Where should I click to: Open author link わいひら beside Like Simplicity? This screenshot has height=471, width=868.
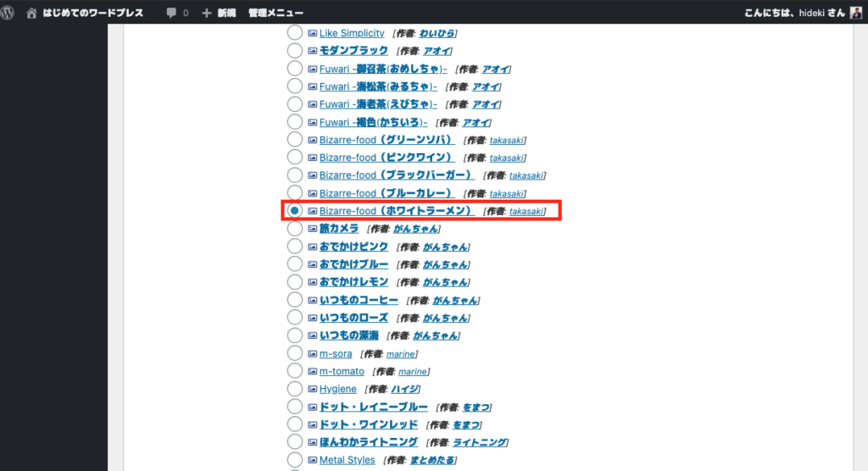(x=437, y=34)
